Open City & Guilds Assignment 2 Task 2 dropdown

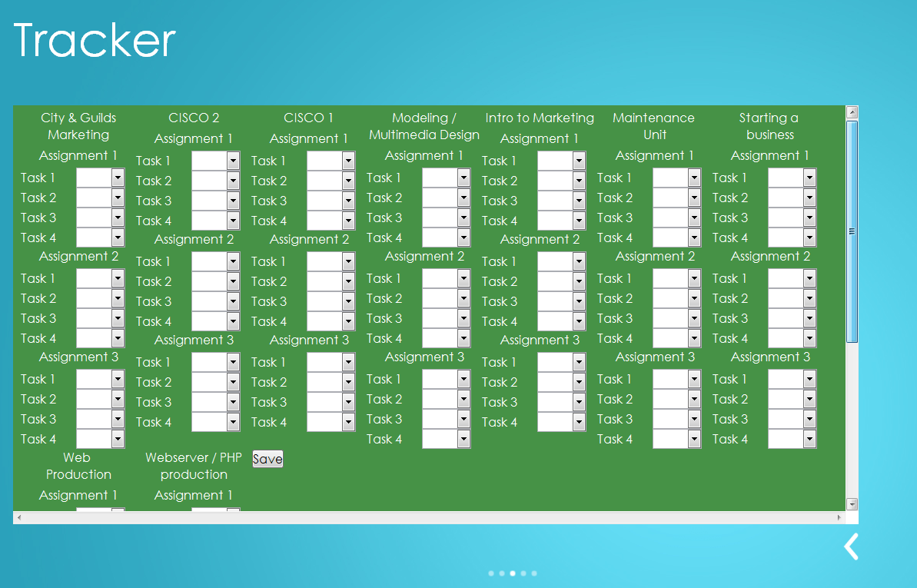(x=100, y=299)
